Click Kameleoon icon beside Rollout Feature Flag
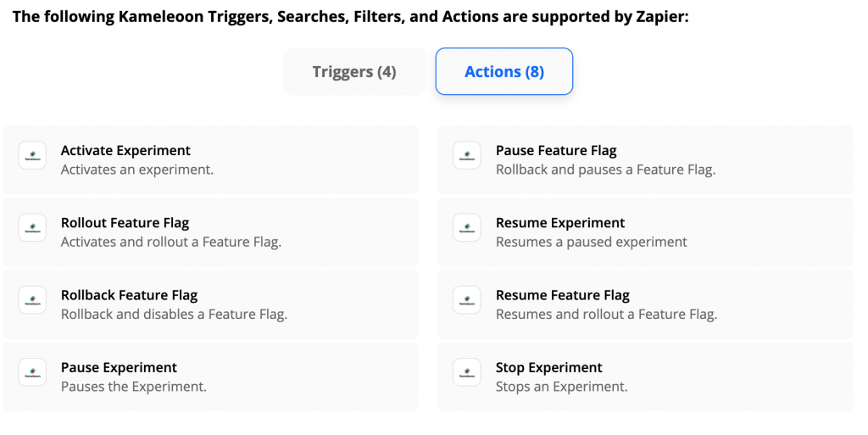The image size is (868, 435). (32, 228)
